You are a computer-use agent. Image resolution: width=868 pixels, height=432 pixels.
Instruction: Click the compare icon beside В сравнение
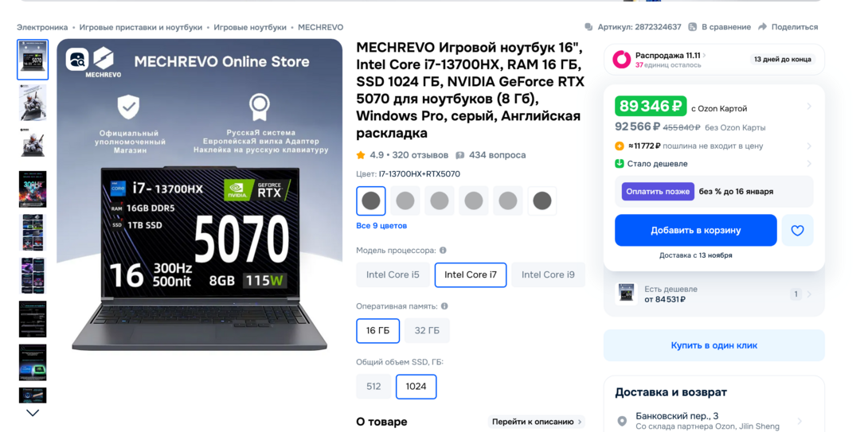pos(693,27)
